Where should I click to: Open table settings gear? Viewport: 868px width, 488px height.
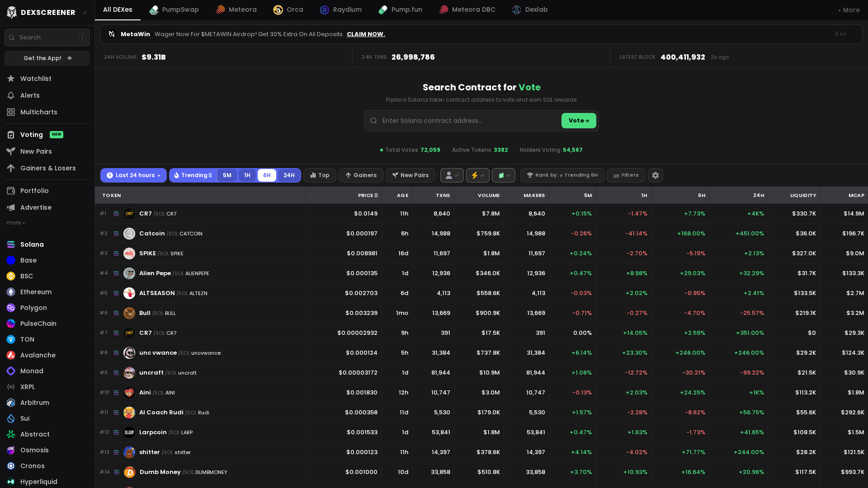click(x=656, y=175)
